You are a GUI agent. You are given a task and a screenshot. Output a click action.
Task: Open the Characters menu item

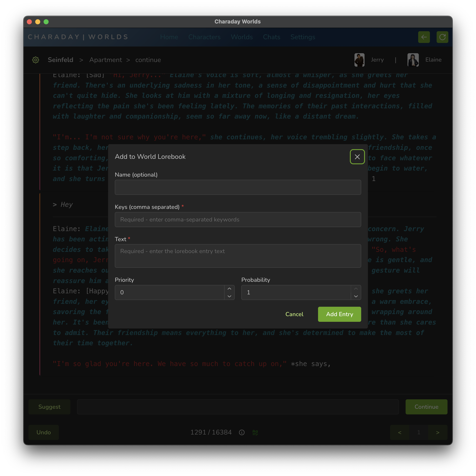coord(204,37)
